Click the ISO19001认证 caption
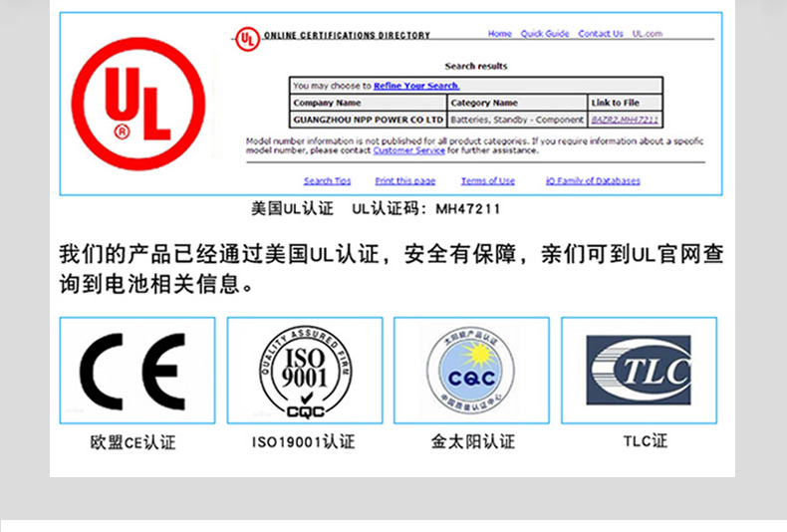This screenshot has height=532, width=787. point(303,441)
